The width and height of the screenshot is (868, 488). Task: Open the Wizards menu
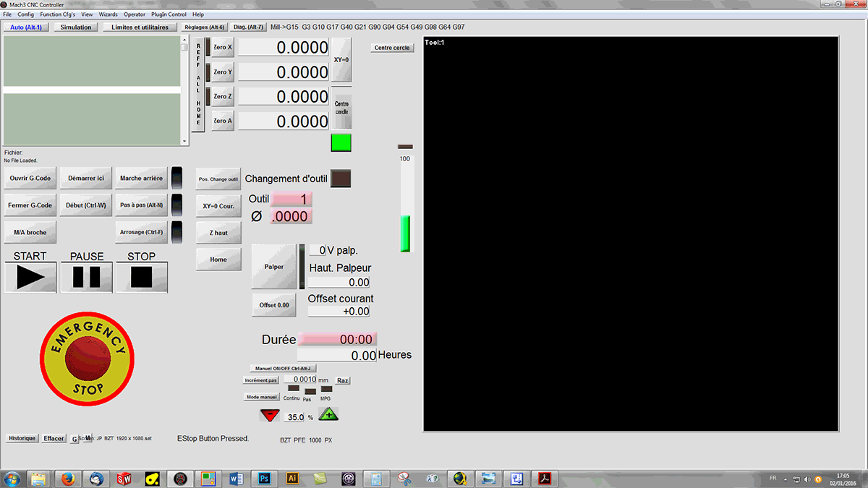click(108, 14)
